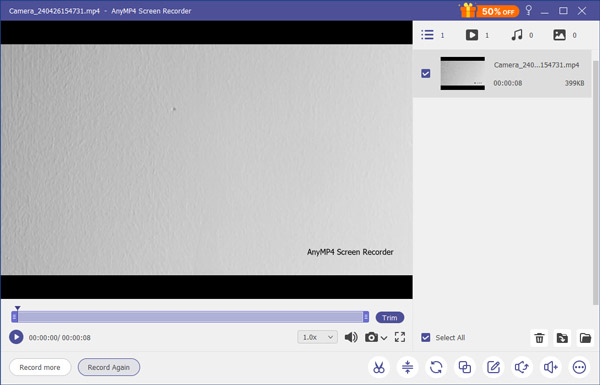Viewport: 600px width, 385px height.
Task: Open the audio extract/convert speaker icon
Action: pos(522,367)
